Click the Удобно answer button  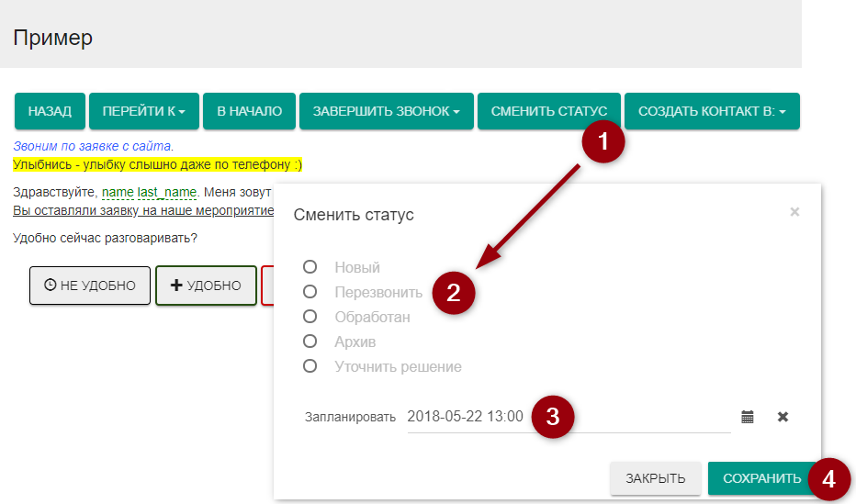coord(206,286)
